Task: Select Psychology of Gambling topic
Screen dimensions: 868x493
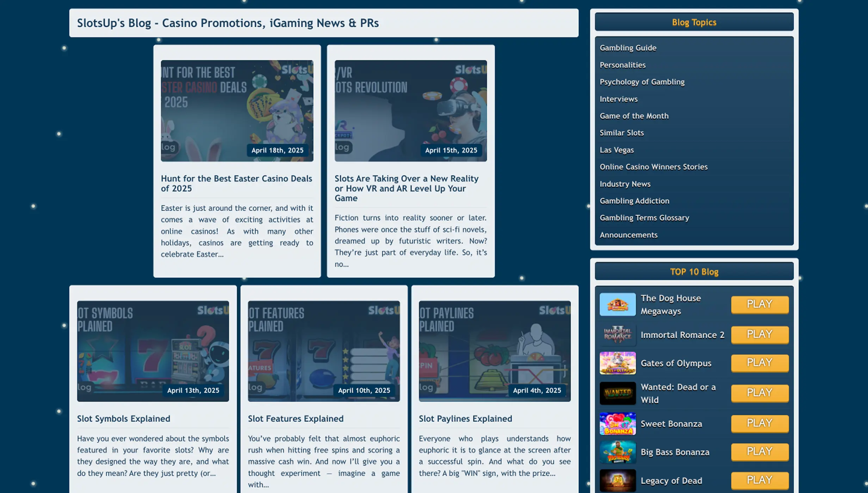Action: point(642,82)
